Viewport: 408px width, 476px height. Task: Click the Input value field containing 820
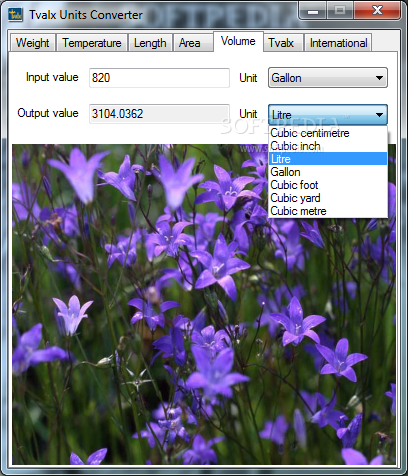coord(159,78)
